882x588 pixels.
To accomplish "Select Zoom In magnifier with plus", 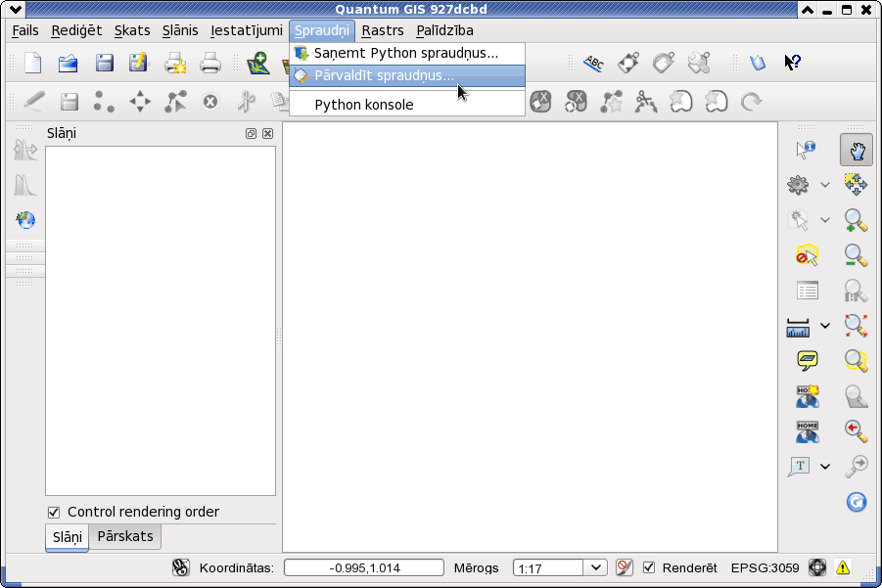I will click(x=857, y=220).
